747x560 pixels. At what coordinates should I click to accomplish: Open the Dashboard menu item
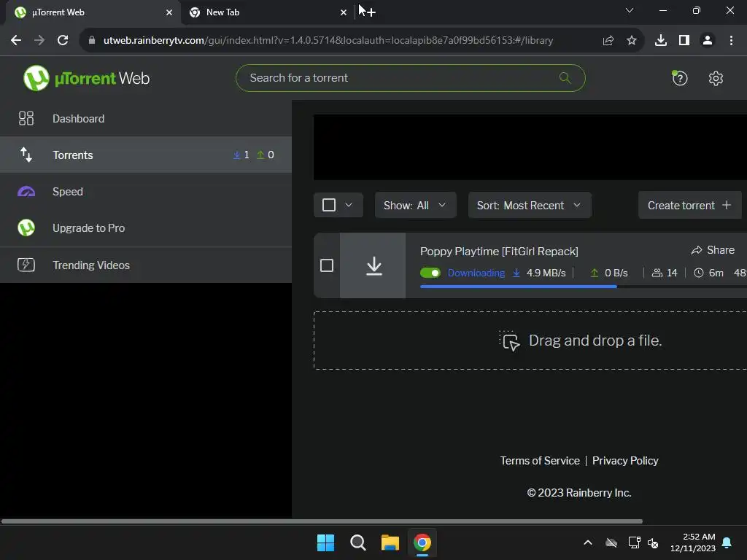[x=146, y=119]
